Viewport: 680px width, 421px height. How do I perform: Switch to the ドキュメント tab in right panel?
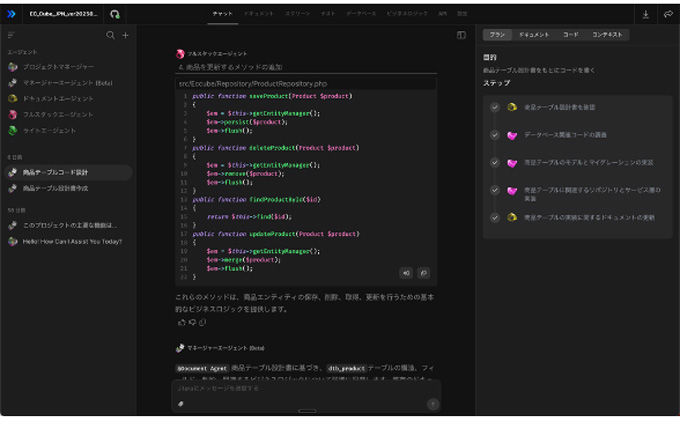533,35
